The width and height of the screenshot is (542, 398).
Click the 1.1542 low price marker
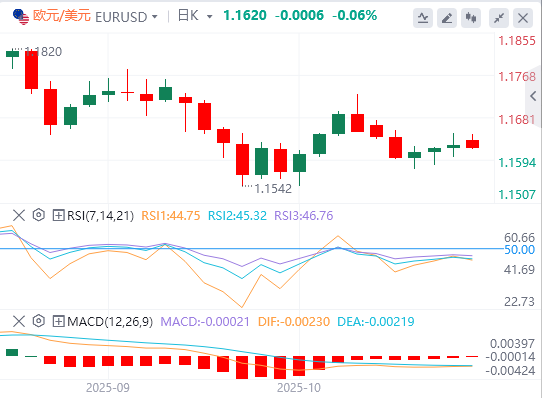pyautogui.click(x=273, y=189)
